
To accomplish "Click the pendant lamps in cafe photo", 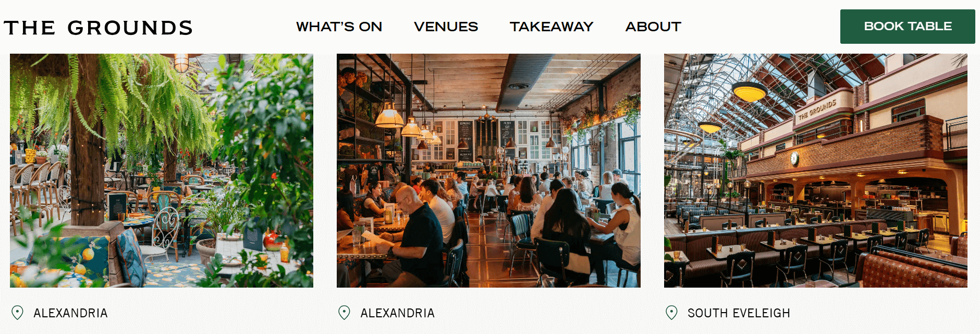I will click(409, 122).
